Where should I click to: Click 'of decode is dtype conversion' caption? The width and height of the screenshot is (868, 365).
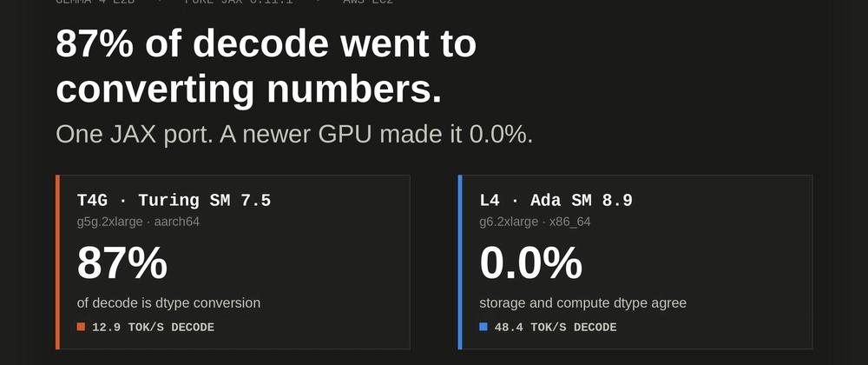[168, 303]
